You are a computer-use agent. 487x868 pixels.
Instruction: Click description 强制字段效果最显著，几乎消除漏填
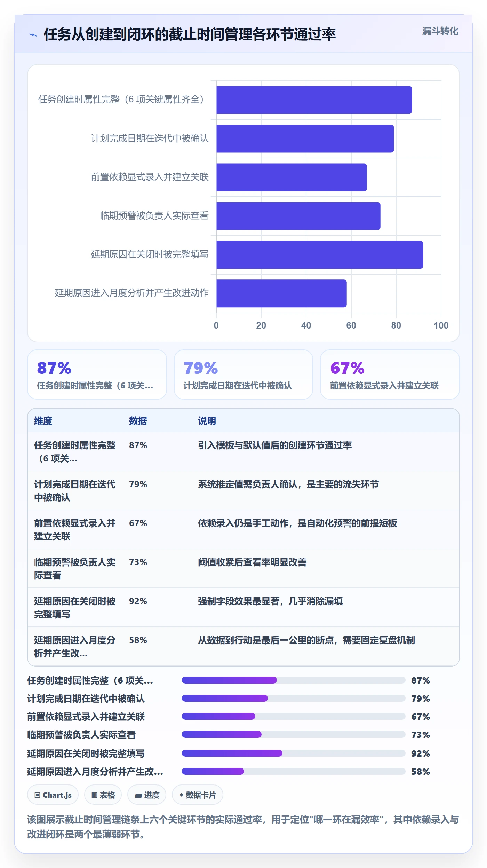(x=270, y=601)
